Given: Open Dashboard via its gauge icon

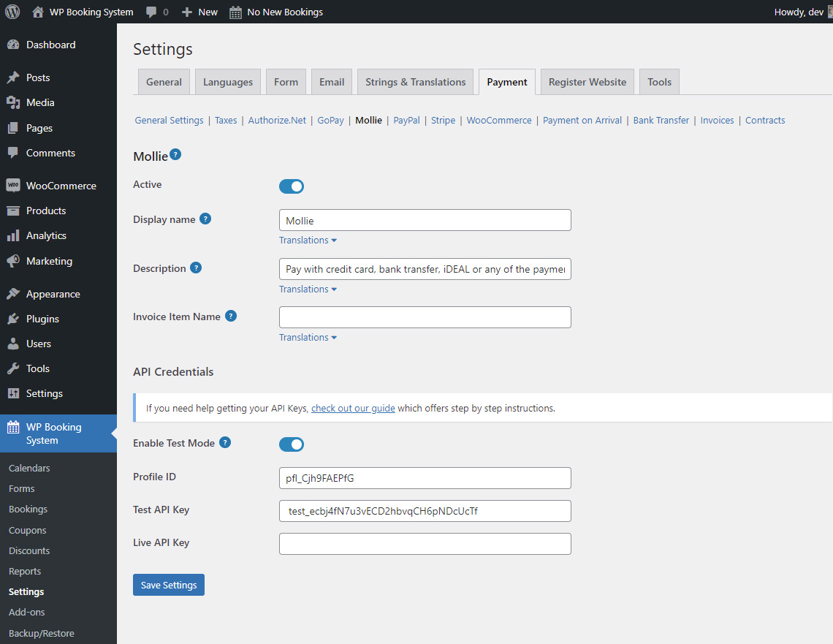Looking at the screenshot, I should pos(13,45).
